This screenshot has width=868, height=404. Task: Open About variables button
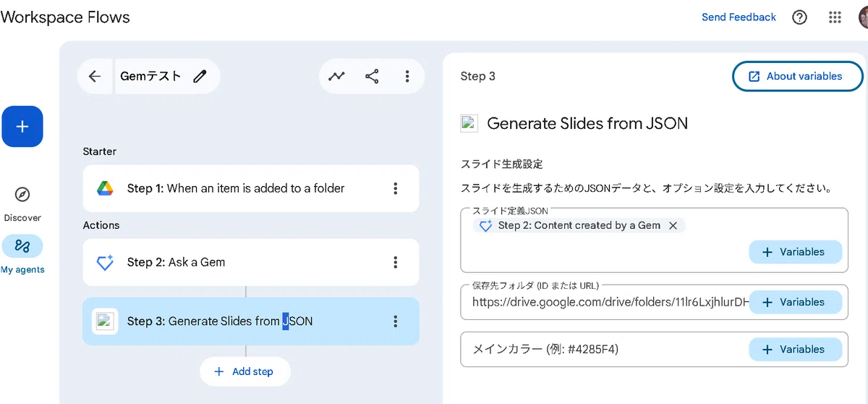[797, 76]
